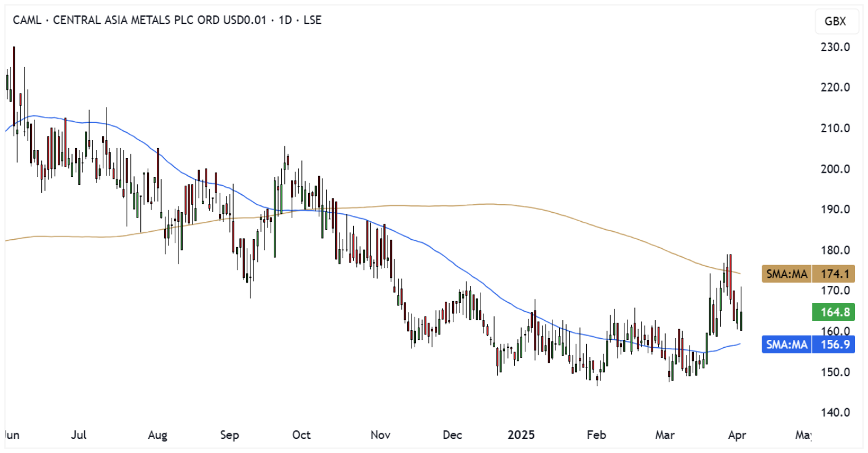Select the 210.0 price axis label
This screenshot has width=868, height=453.
tap(835, 128)
